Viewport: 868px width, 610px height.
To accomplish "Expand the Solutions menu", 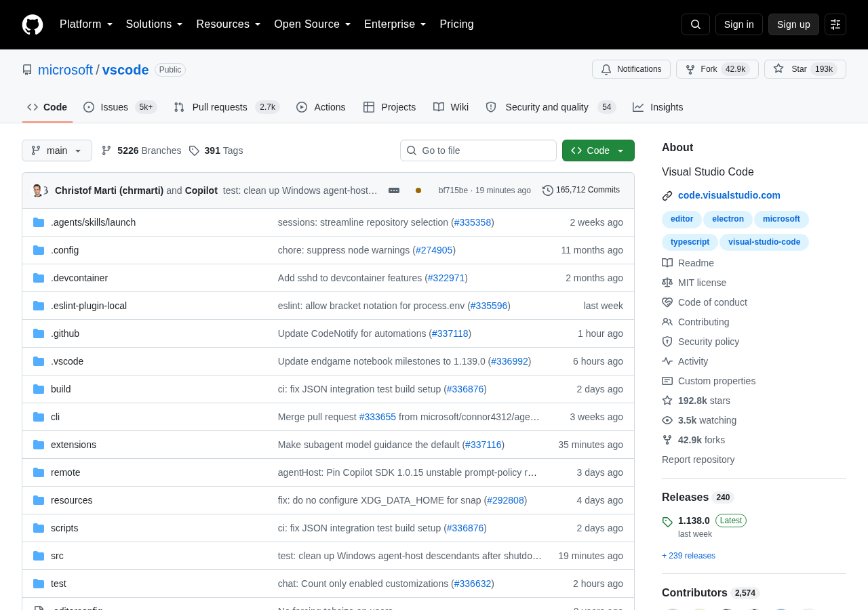I will click(x=155, y=24).
